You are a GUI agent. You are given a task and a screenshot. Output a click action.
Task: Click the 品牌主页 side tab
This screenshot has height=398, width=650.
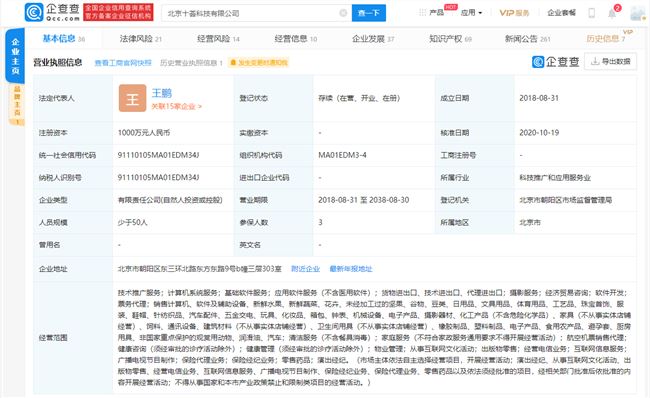click(x=17, y=105)
